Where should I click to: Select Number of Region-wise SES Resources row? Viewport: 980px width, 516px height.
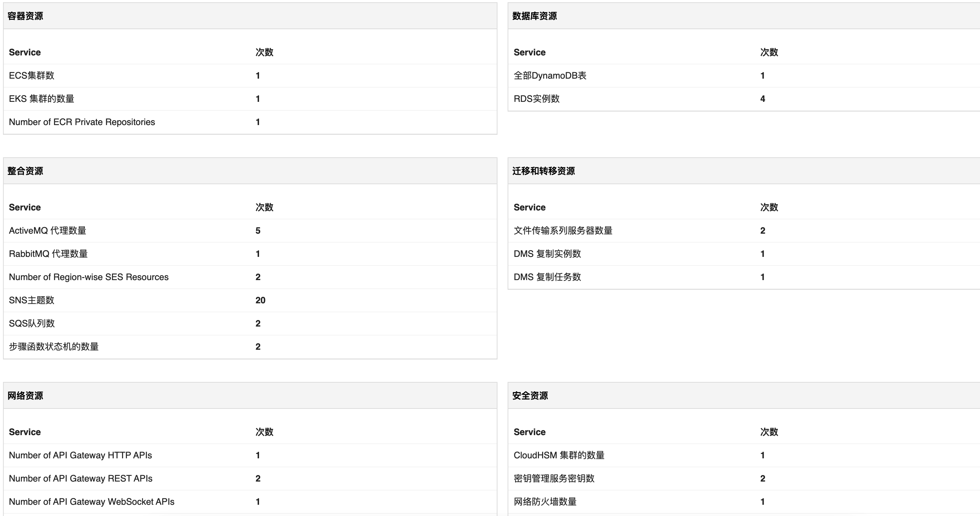coord(250,277)
